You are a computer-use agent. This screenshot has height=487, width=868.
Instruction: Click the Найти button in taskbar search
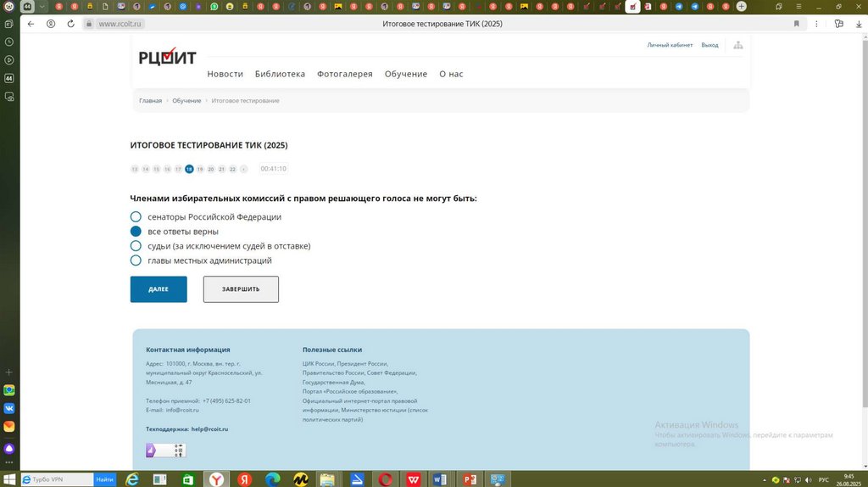[x=104, y=479]
